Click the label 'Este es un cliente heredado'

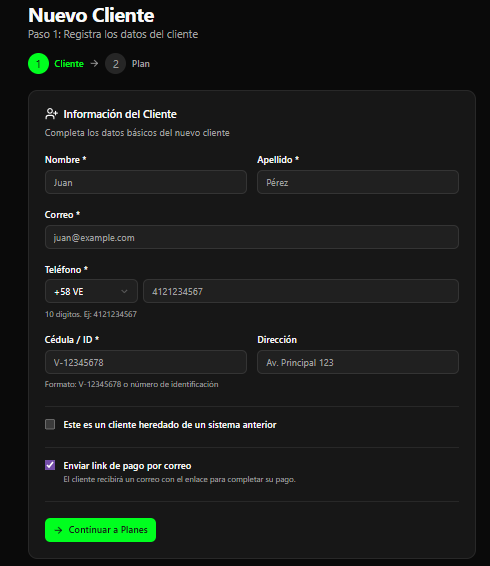point(170,425)
